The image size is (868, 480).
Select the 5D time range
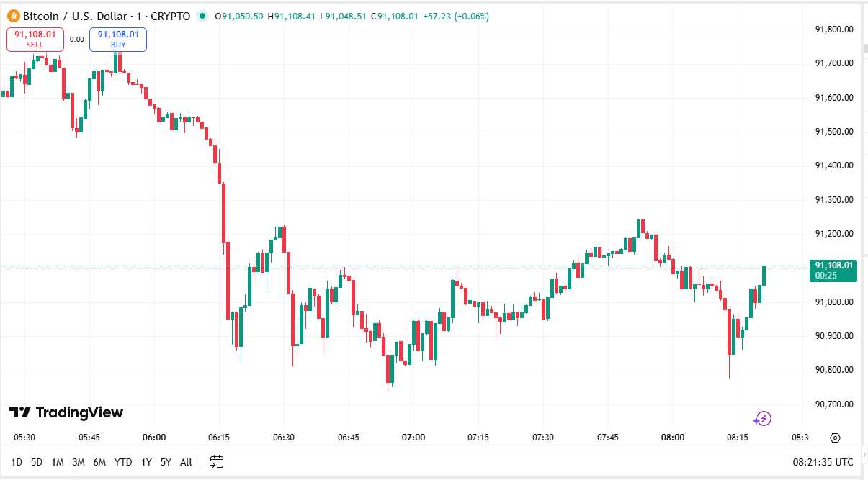[x=37, y=462]
